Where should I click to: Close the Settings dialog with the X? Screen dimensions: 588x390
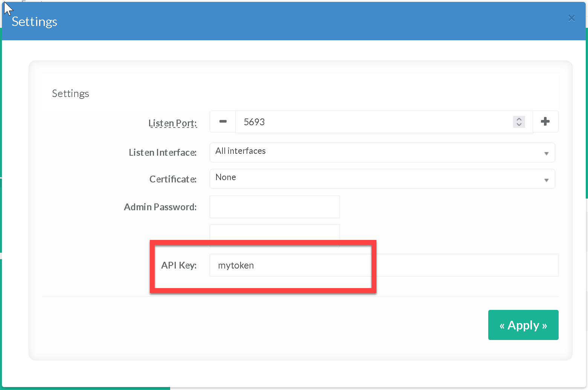pyautogui.click(x=571, y=18)
